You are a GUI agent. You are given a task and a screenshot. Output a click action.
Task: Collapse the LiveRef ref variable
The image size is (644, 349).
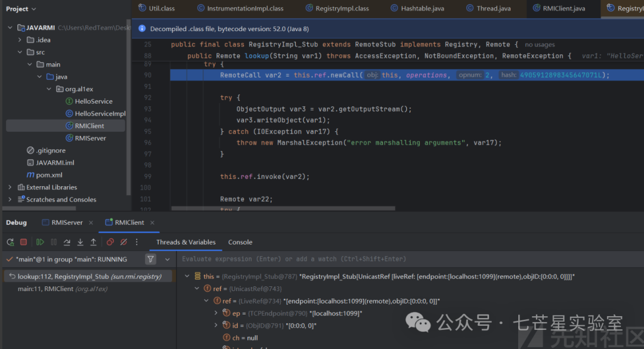(x=206, y=301)
